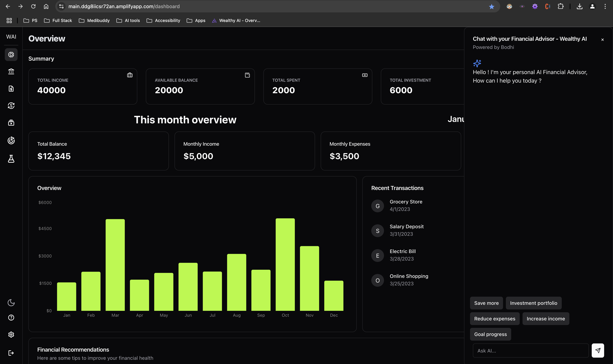Click the Save more suggestion chip
Image resolution: width=613 pixels, height=364 pixels.
486,303
